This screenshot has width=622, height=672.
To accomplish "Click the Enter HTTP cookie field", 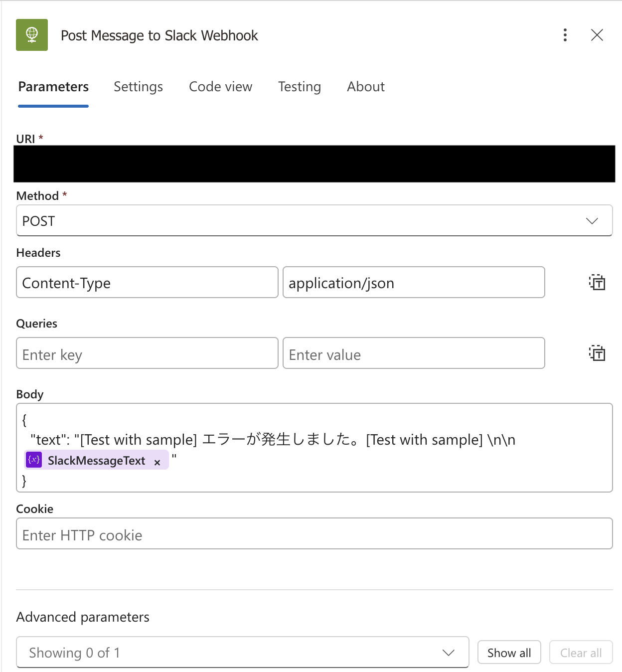I will coord(314,533).
